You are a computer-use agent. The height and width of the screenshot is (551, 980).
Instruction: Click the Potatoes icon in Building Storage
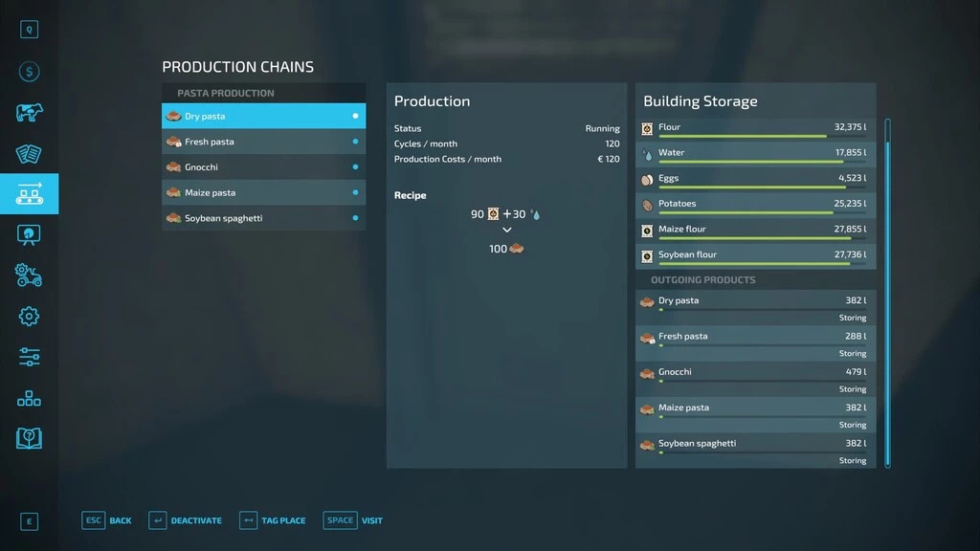click(647, 206)
